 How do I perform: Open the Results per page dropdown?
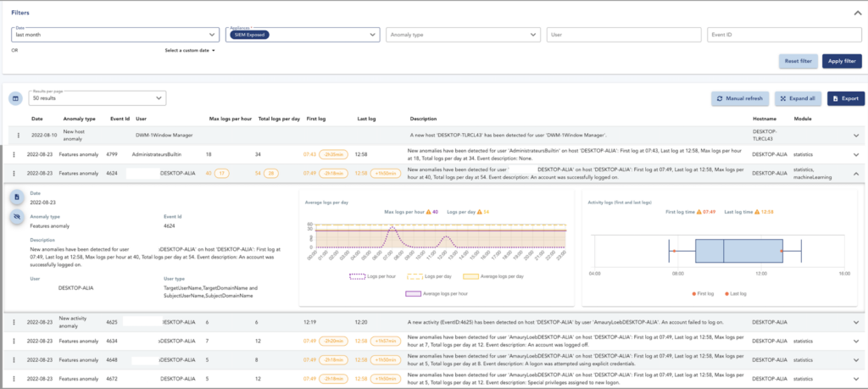(97, 98)
